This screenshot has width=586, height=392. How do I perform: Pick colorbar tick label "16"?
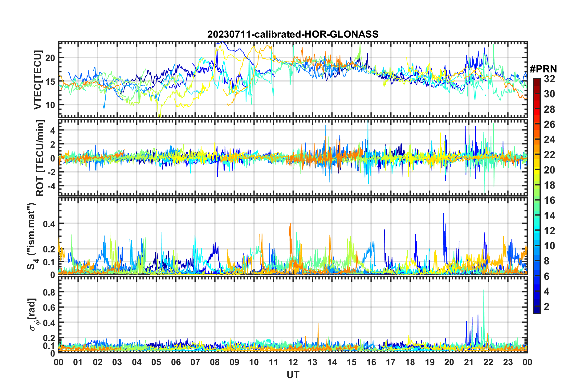pos(549,200)
